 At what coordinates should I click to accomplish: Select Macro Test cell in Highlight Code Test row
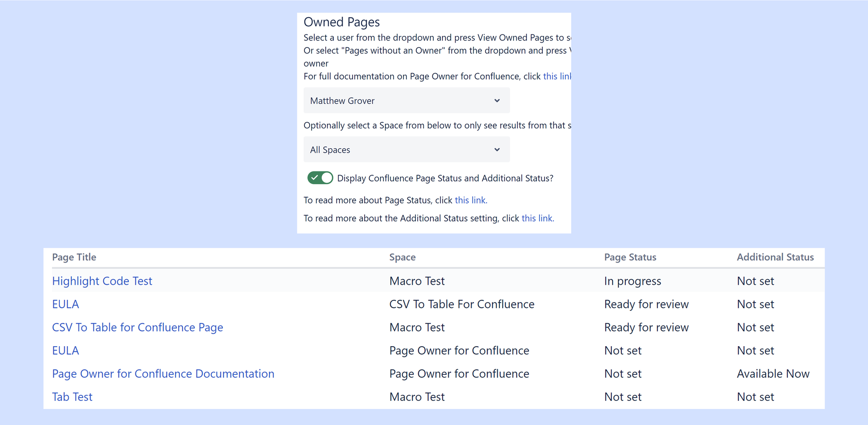(x=417, y=280)
